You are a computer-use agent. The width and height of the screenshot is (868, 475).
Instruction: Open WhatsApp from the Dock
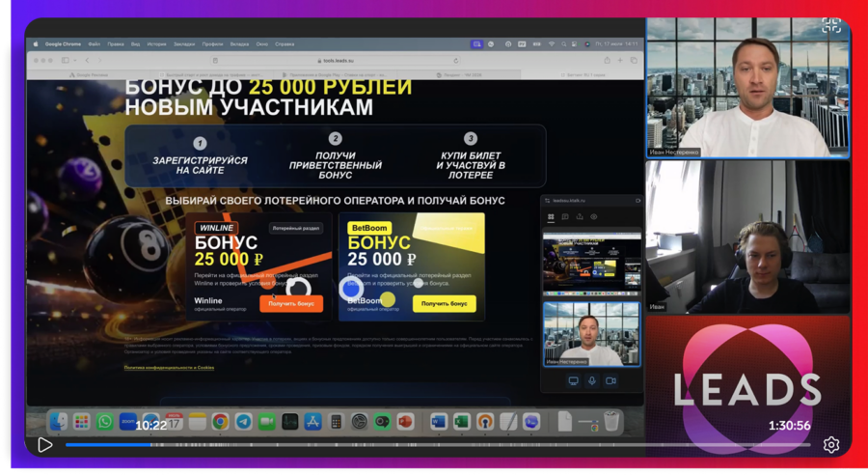click(104, 422)
